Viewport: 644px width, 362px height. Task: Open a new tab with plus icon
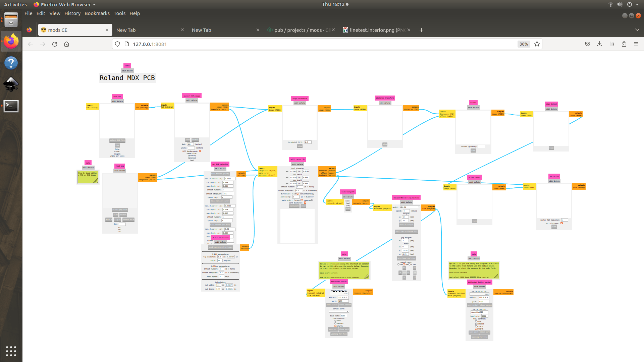tap(421, 30)
